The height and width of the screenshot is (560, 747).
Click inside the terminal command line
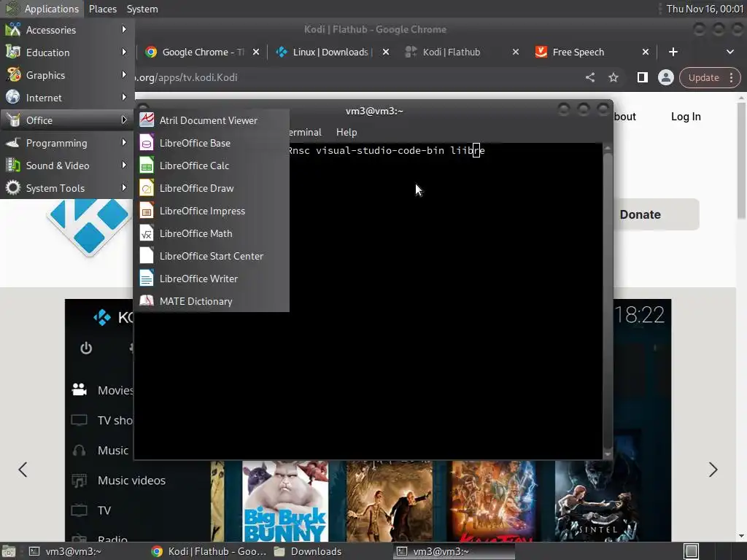coord(386,150)
